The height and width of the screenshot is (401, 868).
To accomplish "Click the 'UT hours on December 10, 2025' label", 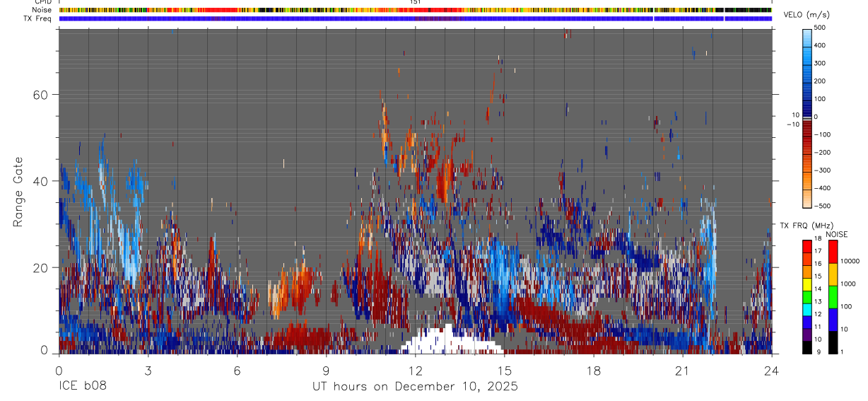I will [x=416, y=387].
